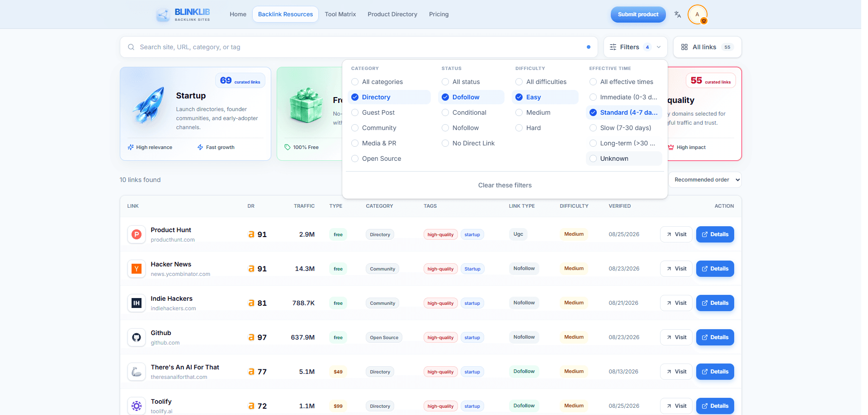Viewport: 868px width, 415px height.
Task: Open the Home page
Action: 238,14
